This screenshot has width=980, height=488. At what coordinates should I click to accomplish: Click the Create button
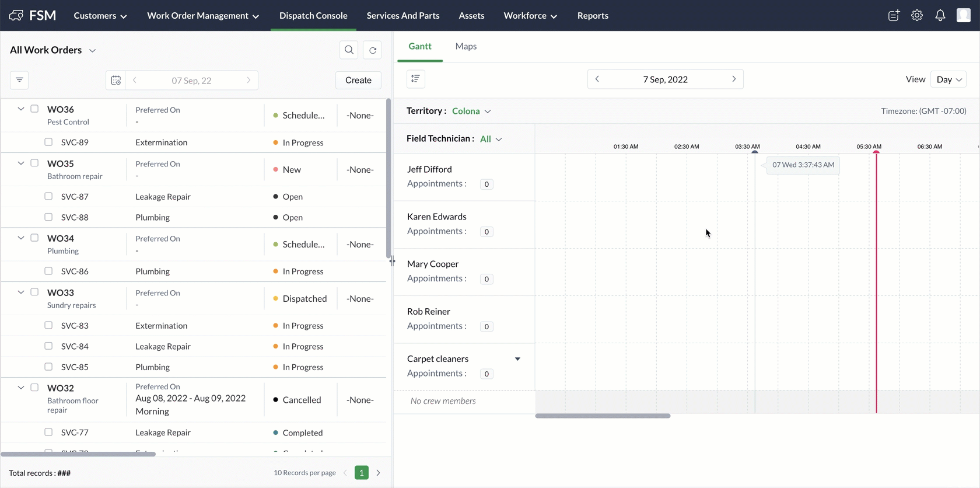click(x=358, y=81)
